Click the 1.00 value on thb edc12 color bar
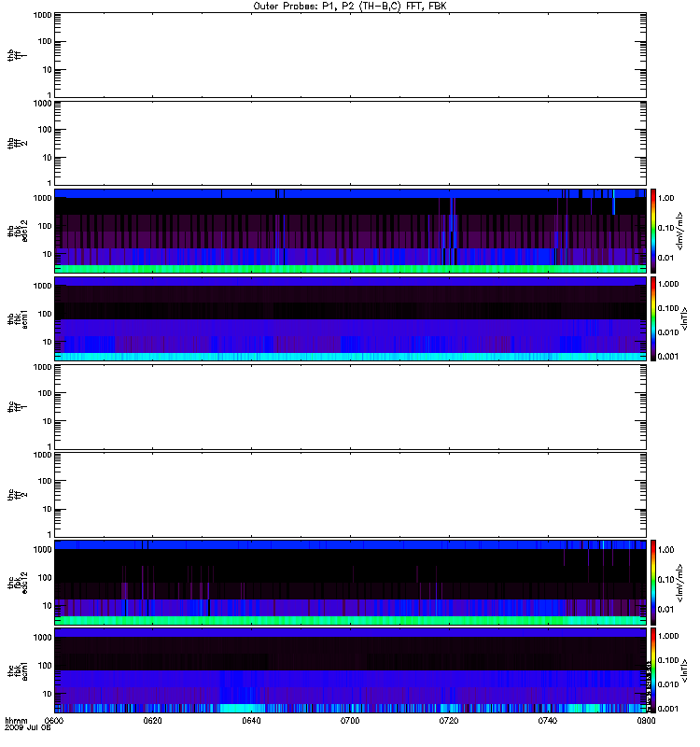The width and height of the screenshot is (700, 747). pos(666,198)
